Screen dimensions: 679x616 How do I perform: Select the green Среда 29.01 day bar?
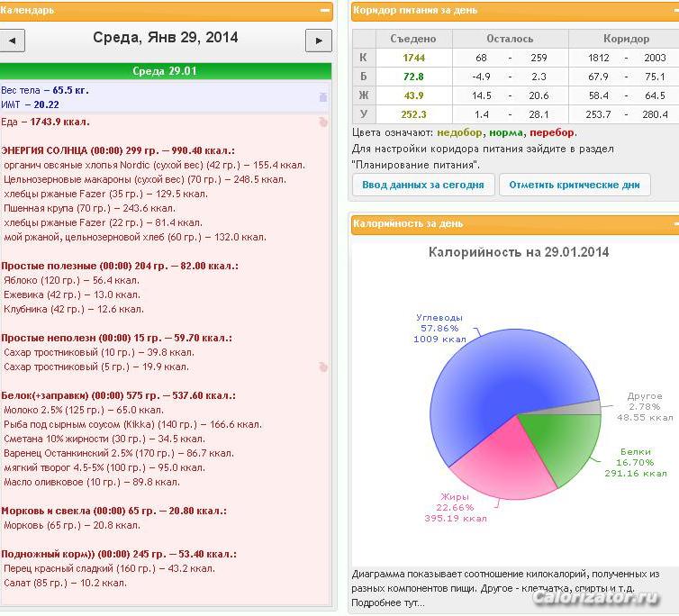click(x=166, y=71)
